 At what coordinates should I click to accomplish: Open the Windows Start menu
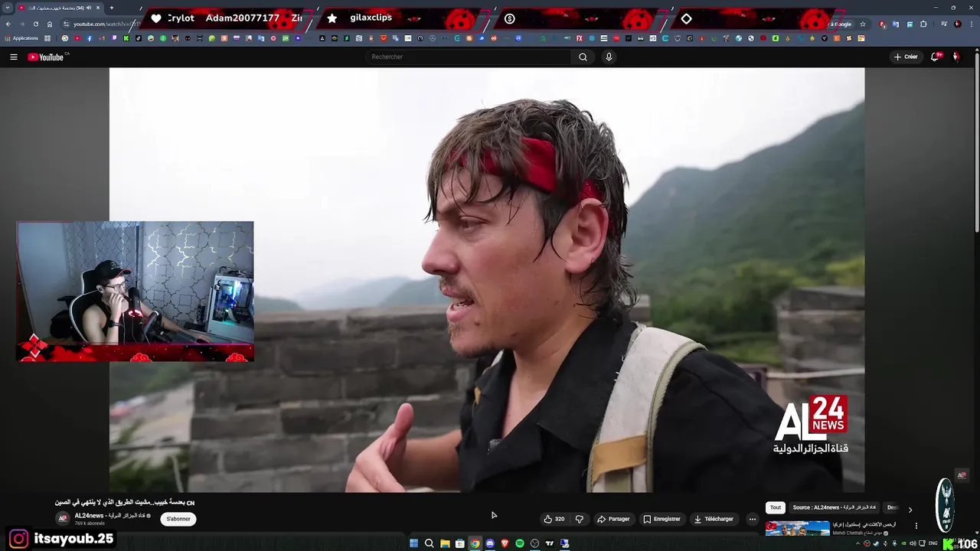[413, 543]
